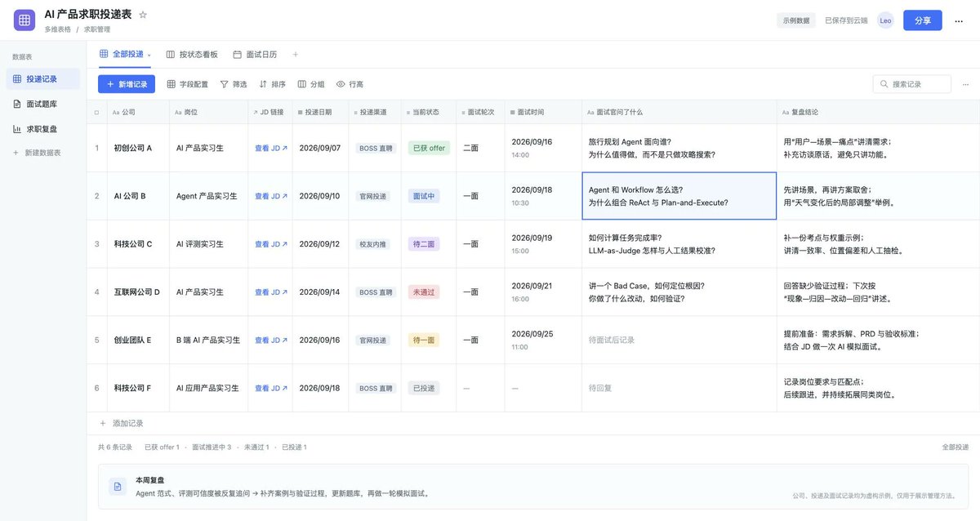Open 查看 JD link for 初创公司 A
Image resolution: width=980 pixels, height=521 pixels.
tap(270, 148)
